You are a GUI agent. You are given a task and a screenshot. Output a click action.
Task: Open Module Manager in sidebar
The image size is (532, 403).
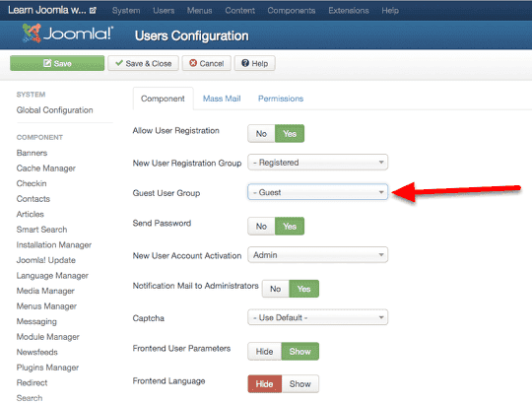pyautogui.click(x=48, y=337)
